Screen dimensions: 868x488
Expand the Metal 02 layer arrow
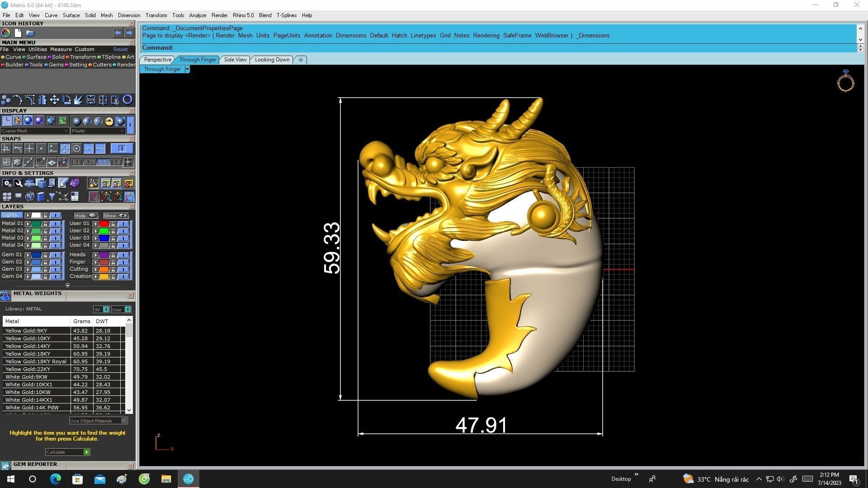28,231
